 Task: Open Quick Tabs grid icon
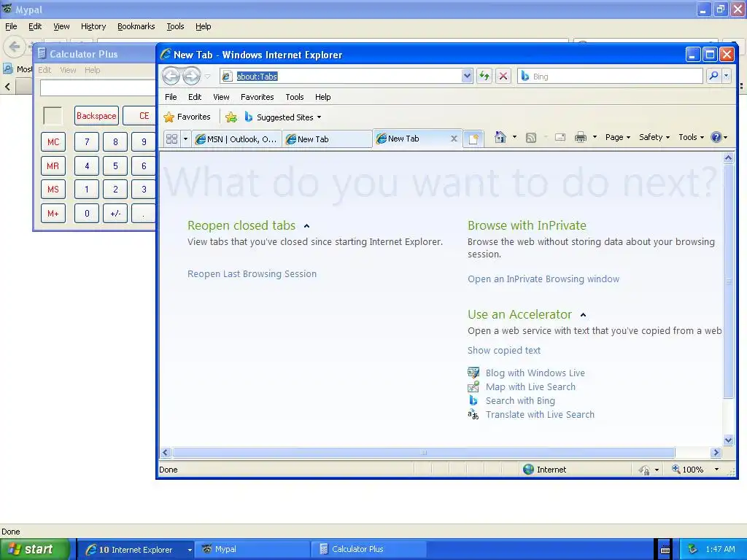[x=171, y=139]
